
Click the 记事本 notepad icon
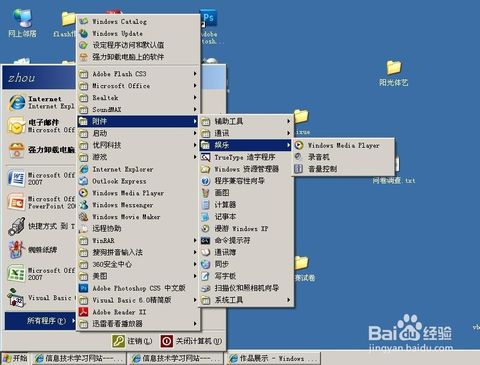pos(206,217)
